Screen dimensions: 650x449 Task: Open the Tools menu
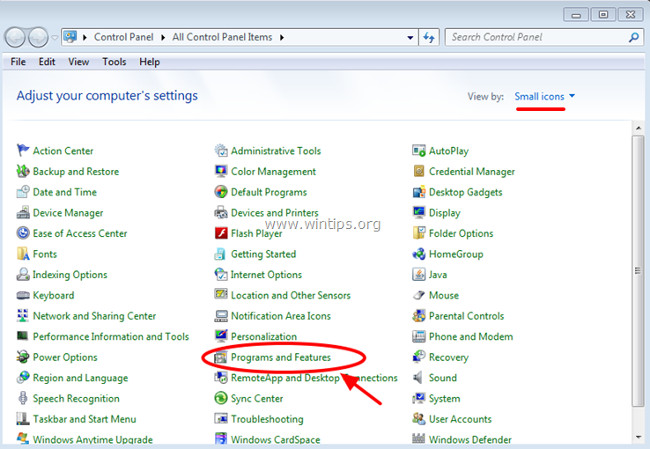pos(114,62)
